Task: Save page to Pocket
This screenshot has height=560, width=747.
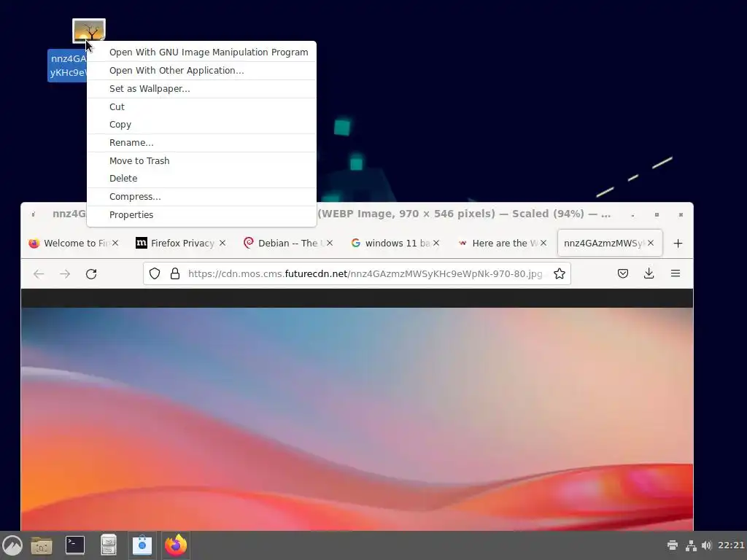Action: 623,274
